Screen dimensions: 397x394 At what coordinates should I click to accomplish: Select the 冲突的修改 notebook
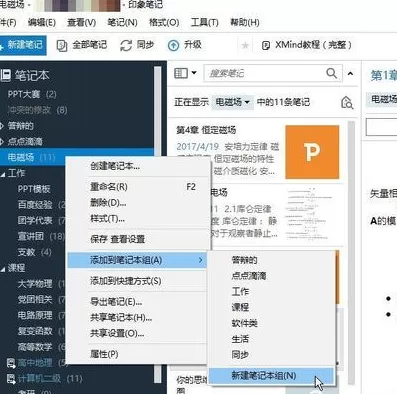(37, 110)
